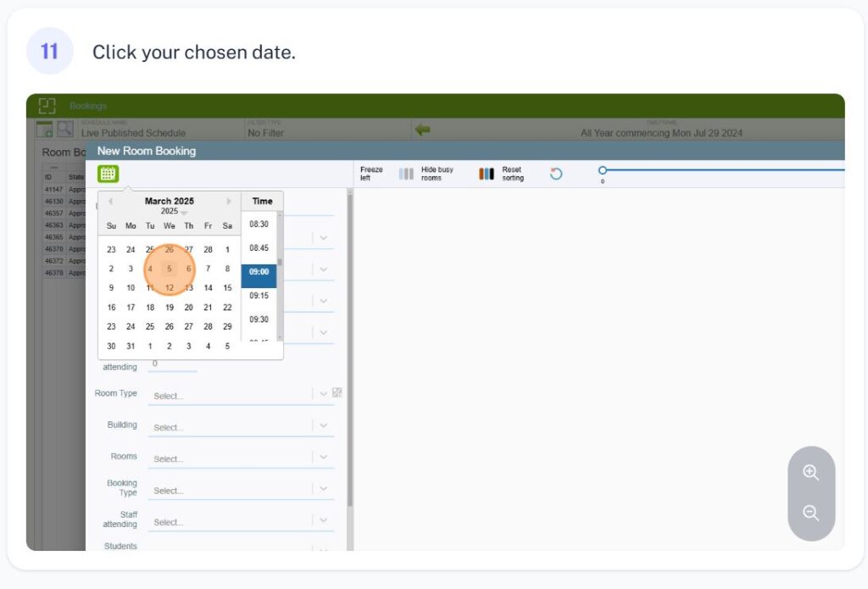Open the Booking Type dropdown
Viewport: 868px width, 589px height.
pyautogui.click(x=323, y=489)
